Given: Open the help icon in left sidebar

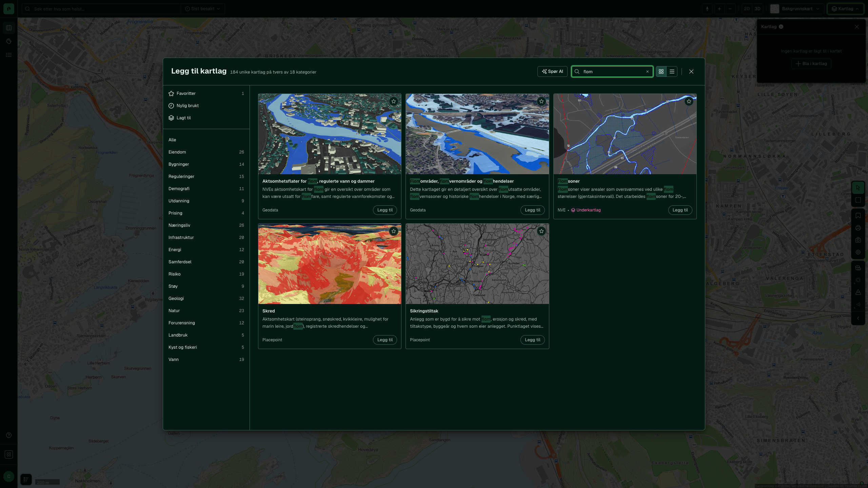Looking at the screenshot, I should (x=9, y=435).
